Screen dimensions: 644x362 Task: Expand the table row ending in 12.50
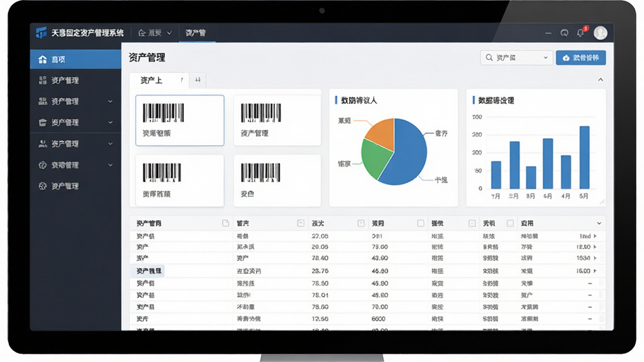[x=595, y=247]
